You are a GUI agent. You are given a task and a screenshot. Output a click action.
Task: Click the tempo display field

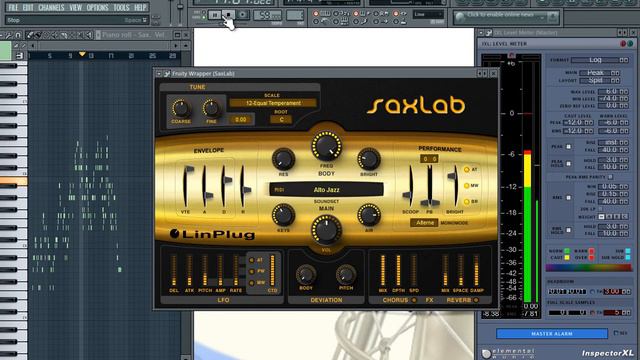[267, 16]
